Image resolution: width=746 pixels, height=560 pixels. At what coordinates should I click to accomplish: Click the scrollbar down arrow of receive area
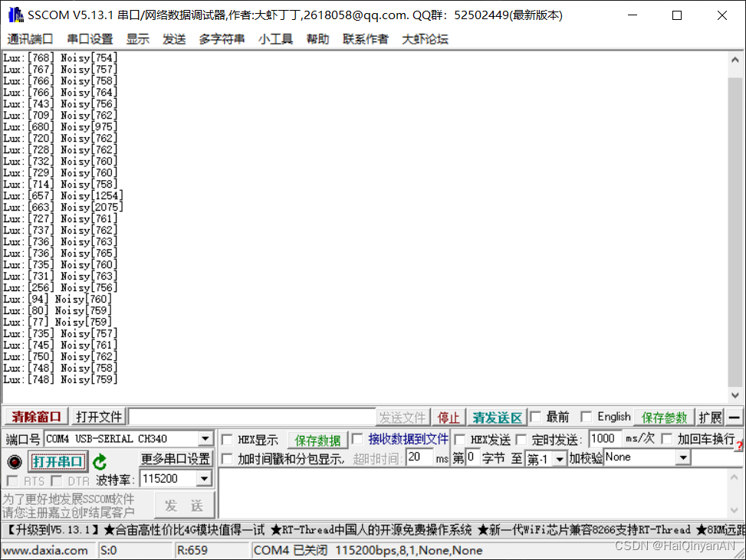click(734, 396)
